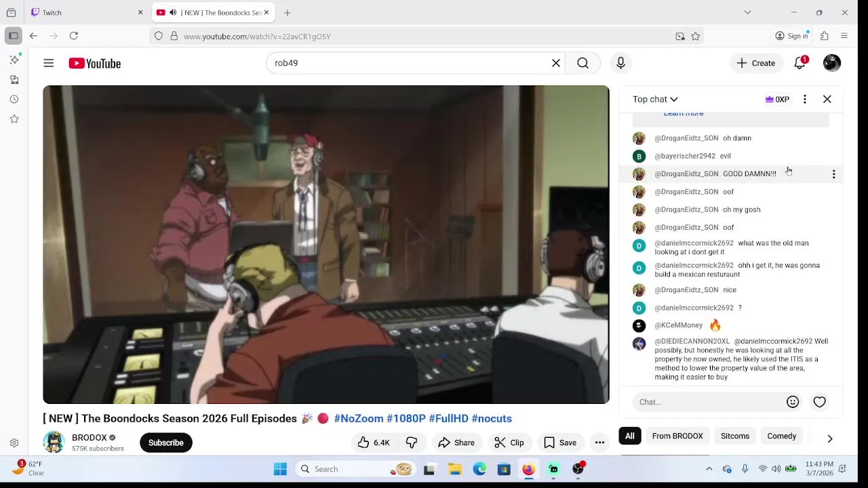Open more actions ellipsis under video
Screen dimensions: 868x488
pos(599,443)
